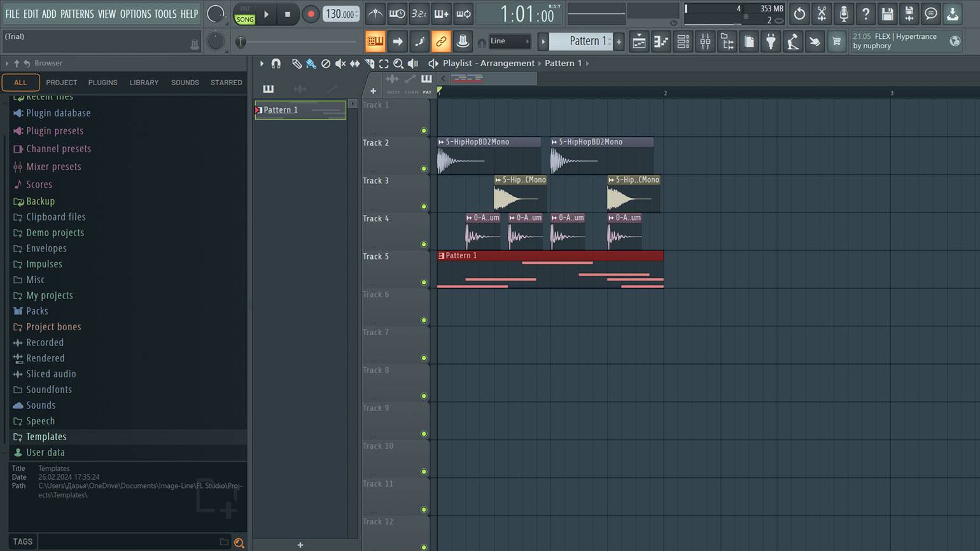
Task: Switch to the SOUNDS browser tab
Action: [x=185, y=83]
